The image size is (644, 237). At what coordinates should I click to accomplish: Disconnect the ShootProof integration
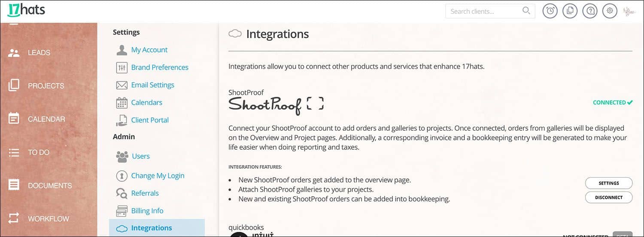click(608, 197)
